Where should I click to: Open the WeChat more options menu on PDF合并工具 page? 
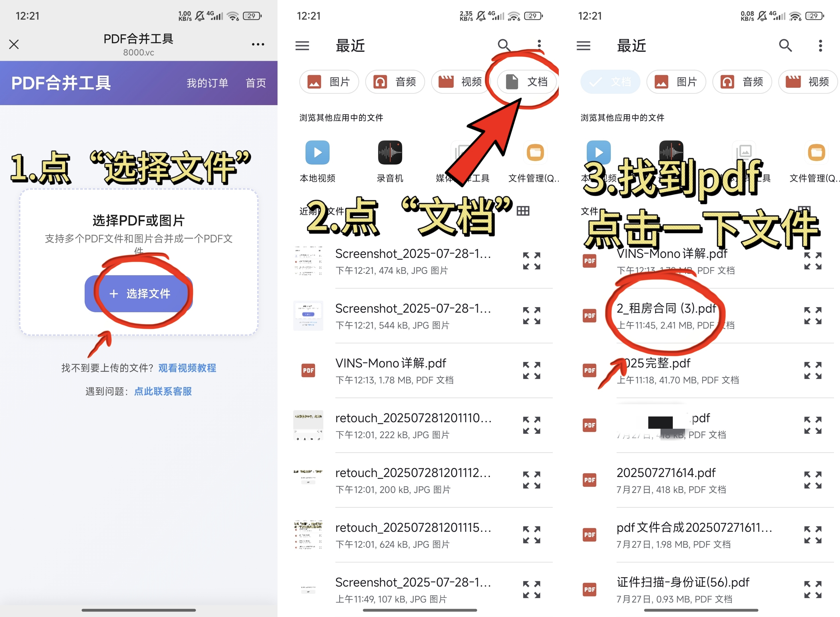pyautogui.click(x=258, y=44)
